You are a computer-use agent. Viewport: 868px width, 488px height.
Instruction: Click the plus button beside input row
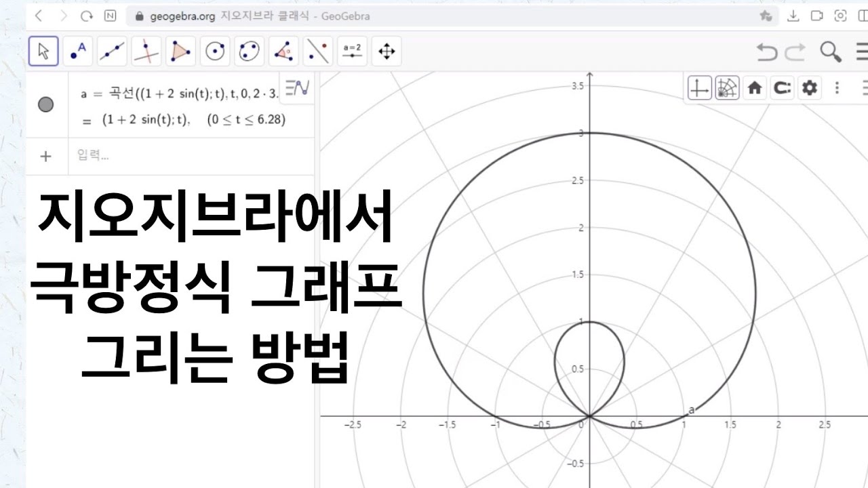coord(45,157)
